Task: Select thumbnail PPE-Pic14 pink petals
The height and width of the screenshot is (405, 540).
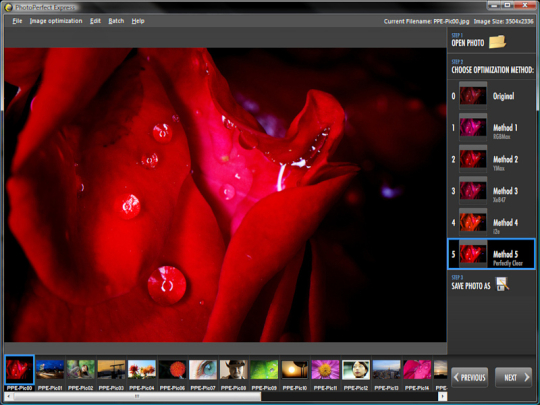Action: 417,370
